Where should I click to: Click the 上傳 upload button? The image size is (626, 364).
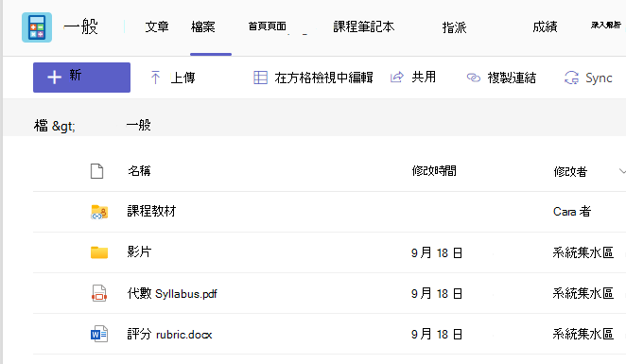pos(173,78)
